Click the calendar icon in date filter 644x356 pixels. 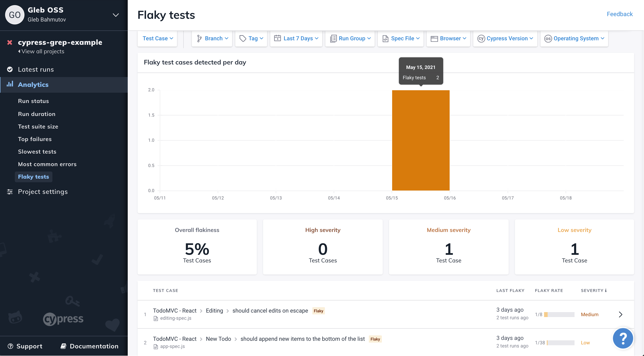pyautogui.click(x=277, y=38)
